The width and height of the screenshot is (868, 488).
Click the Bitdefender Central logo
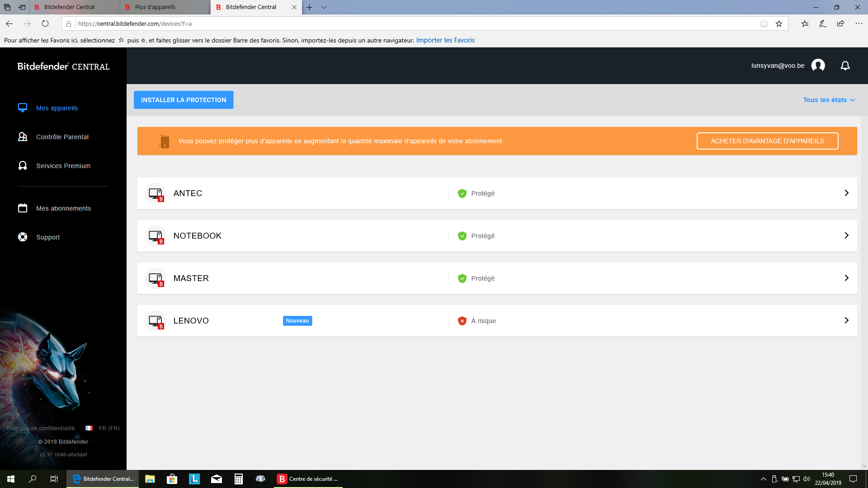63,66
